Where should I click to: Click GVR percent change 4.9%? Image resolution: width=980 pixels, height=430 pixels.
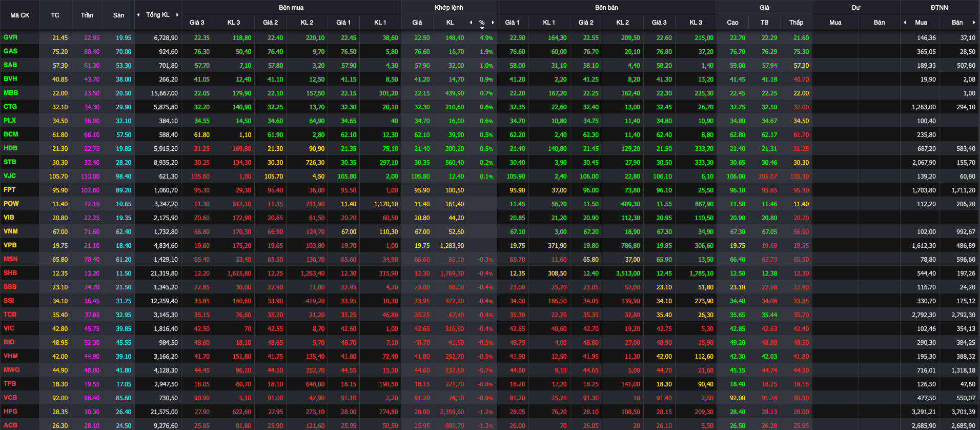[487, 38]
